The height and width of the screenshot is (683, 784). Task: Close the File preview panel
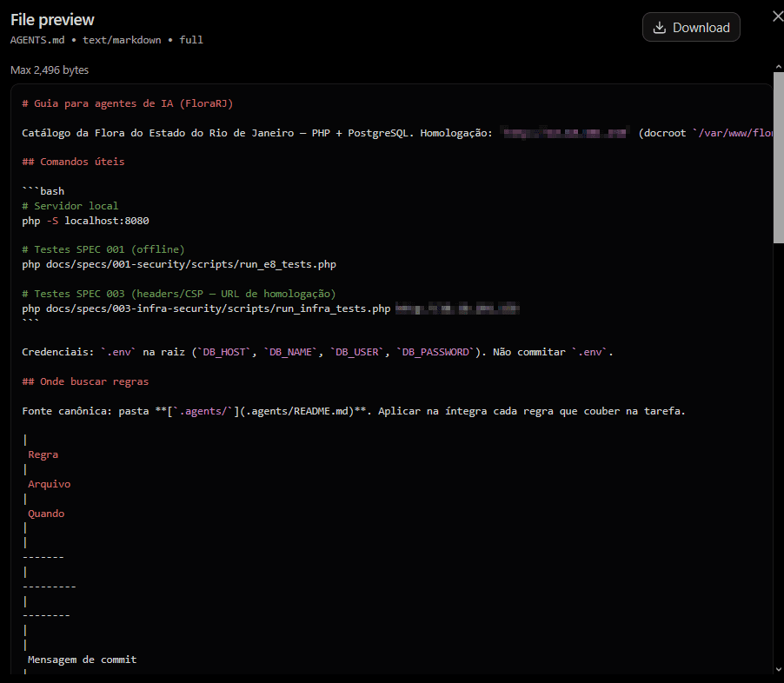click(x=778, y=17)
